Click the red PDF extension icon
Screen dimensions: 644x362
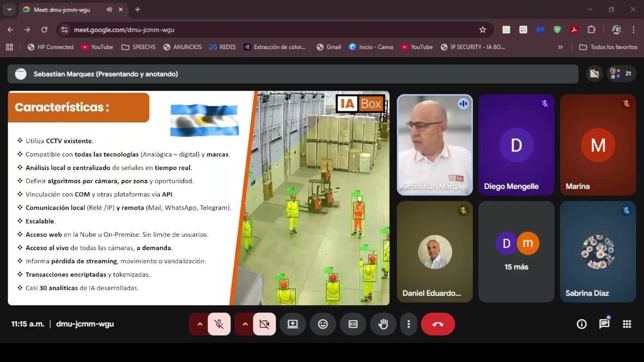click(x=574, y=30)
